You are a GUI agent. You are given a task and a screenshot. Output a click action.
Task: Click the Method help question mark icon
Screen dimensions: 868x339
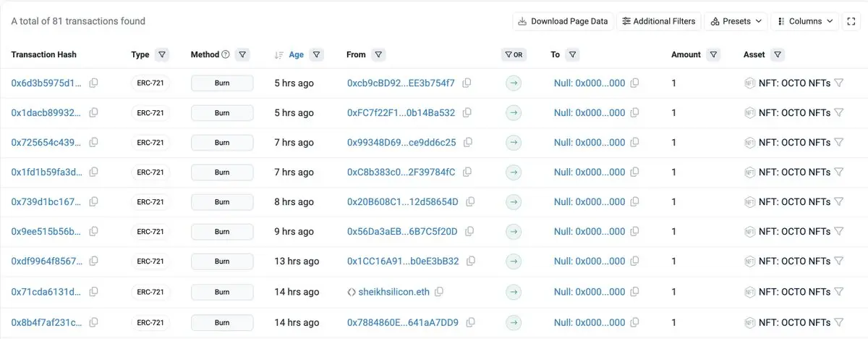(225, 54)
